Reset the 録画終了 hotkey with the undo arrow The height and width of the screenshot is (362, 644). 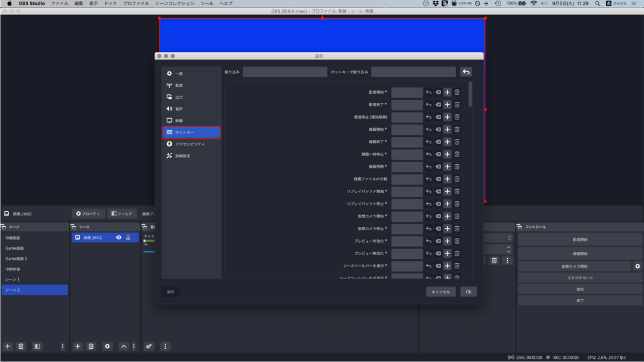point(428,142)
